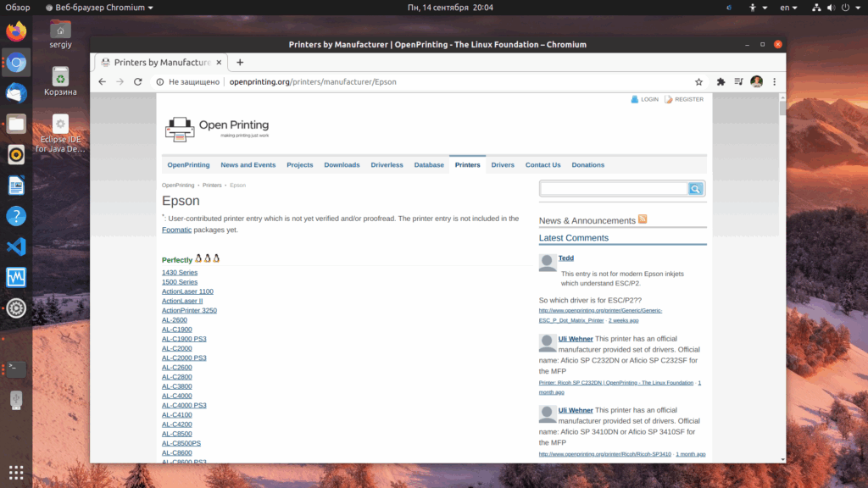Open a new browser tab
Image resolution: width=868 pixels, height=488 pixels.
(x=240, y=63)
